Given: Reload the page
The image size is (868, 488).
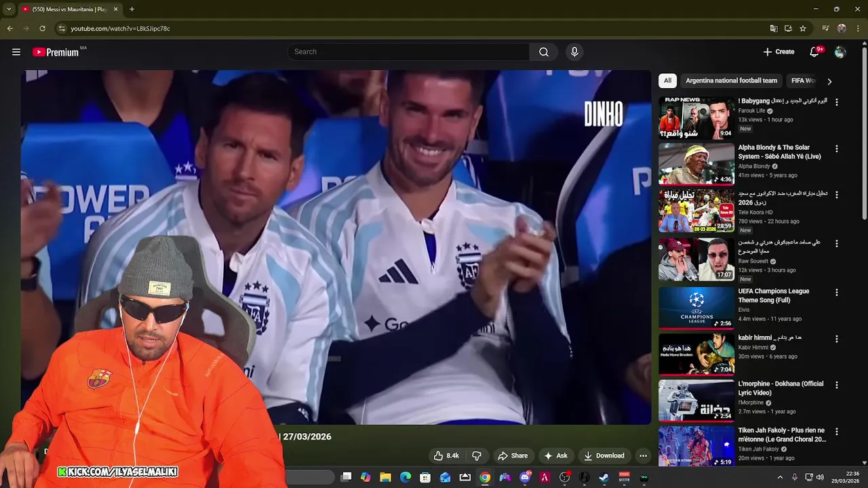Looking at the screenshot, I should [42, 28].
